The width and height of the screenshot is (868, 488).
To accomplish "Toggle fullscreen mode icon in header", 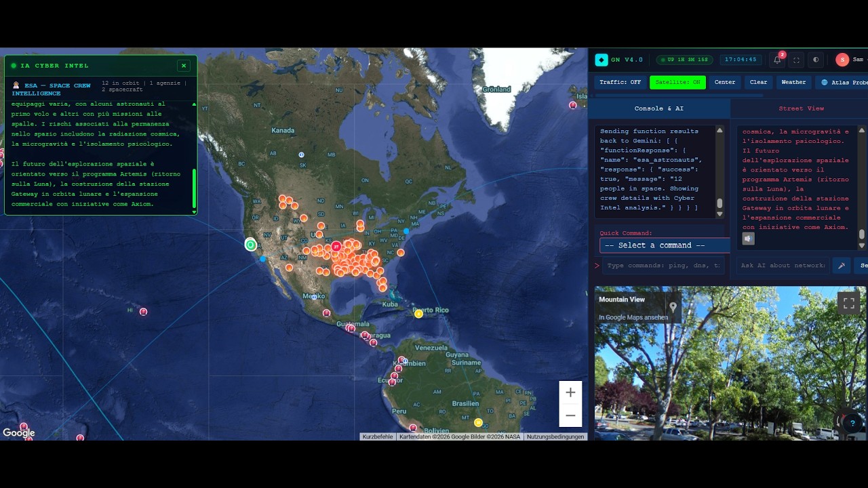I will 796,60.
